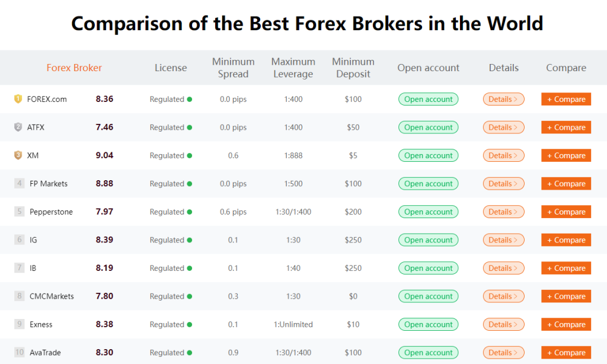Click the XM broker name
The image size is (607, 364).
(x=33, y=155)
